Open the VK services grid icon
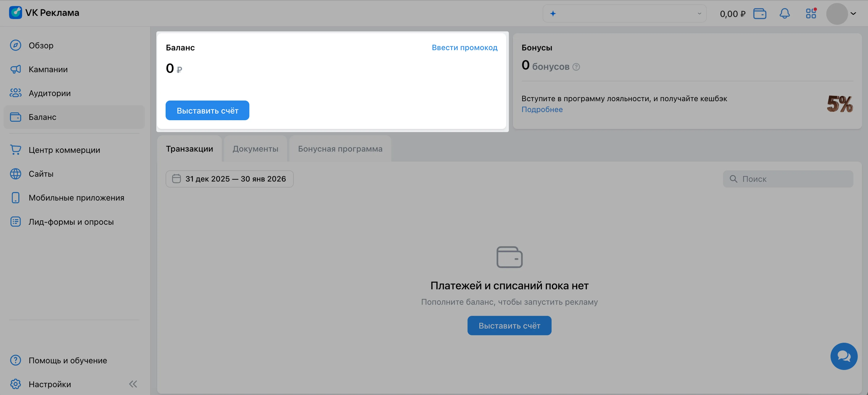This screenshot has width=868, height=395. [x=811, y=14]
